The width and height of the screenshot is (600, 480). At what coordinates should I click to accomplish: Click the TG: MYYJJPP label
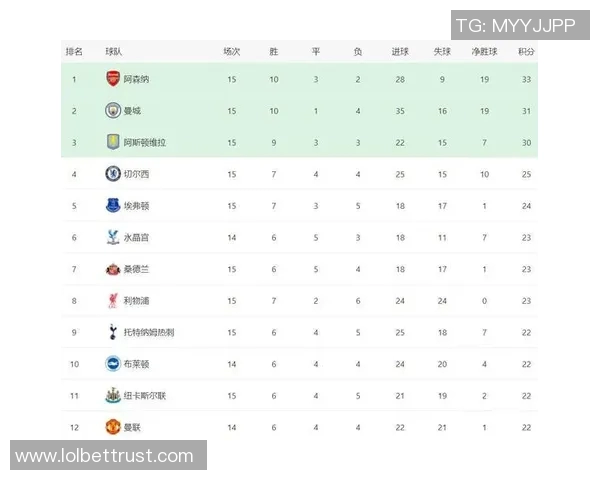(x=515, y=27)
